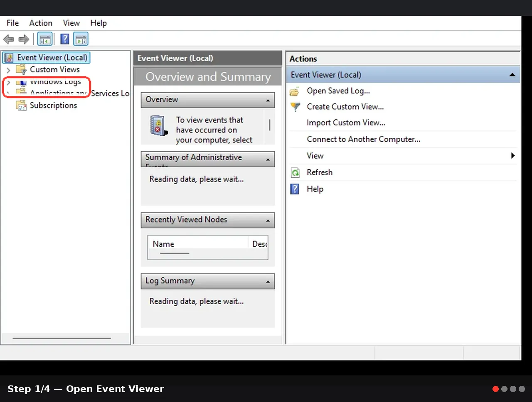Click the Back arrow toolbar icon
The image size is (532, 402).
point(9,39)
